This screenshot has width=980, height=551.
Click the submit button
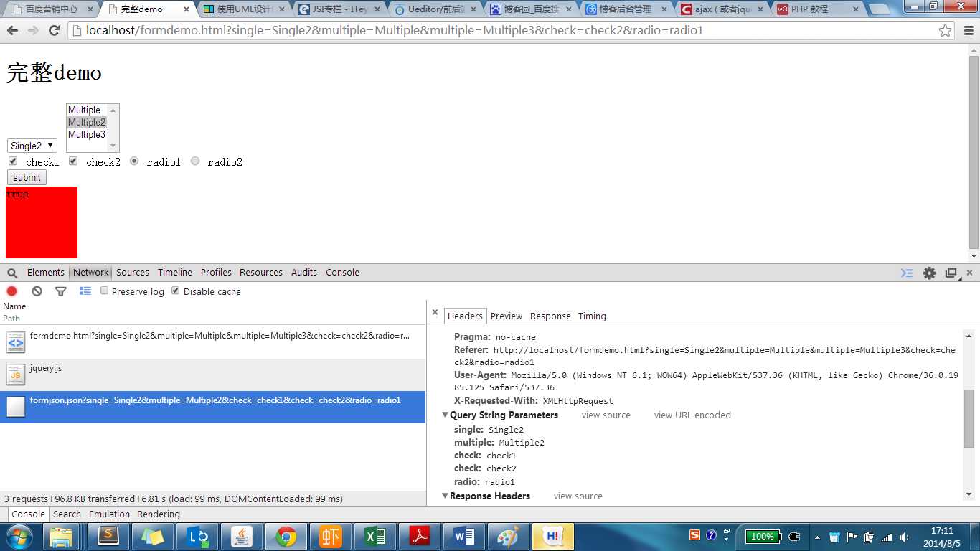[x=27, y=177]
